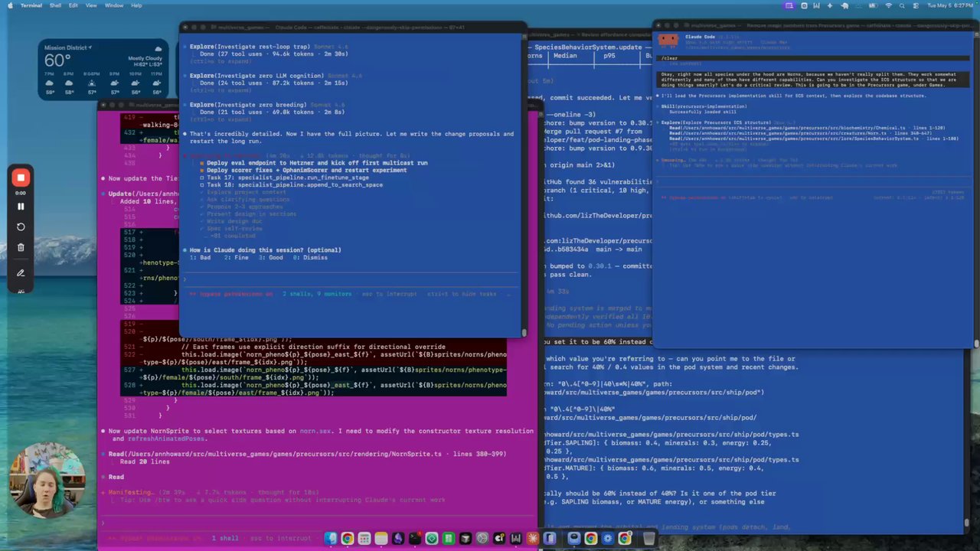Viewport: 980px width, 551px height.
Task: Click the 'Deploy eval endpoint to Hetzner' task box
Action: point(202,163)
